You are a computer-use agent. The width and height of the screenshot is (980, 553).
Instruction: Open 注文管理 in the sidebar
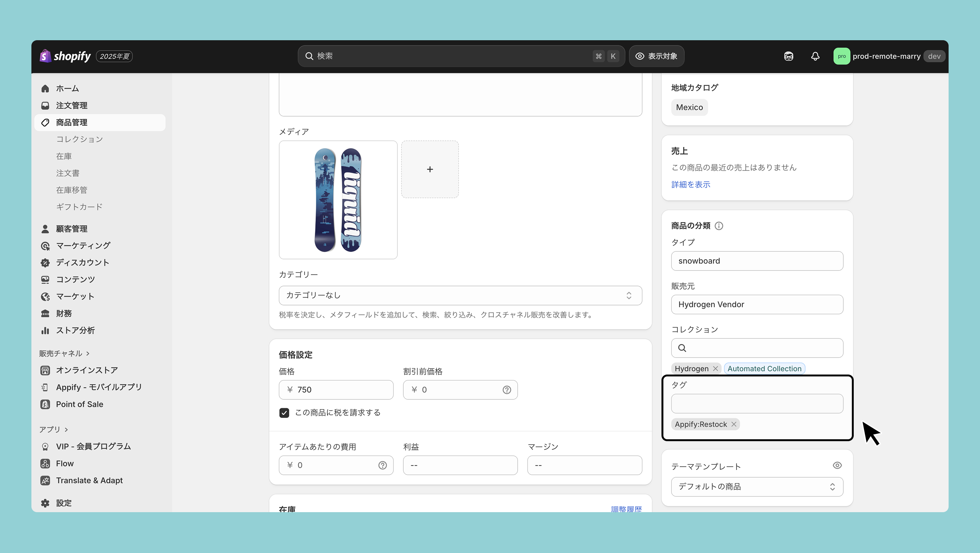pyautogui.click(x=72, y=106)
